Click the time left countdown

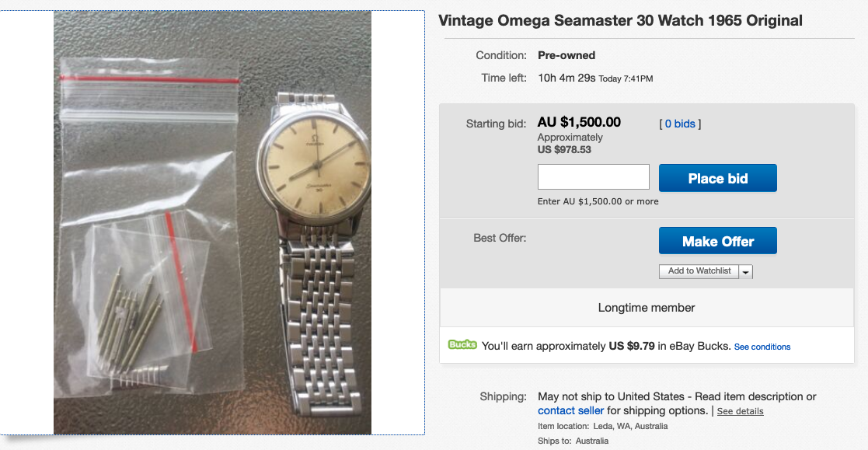point(566,78)
